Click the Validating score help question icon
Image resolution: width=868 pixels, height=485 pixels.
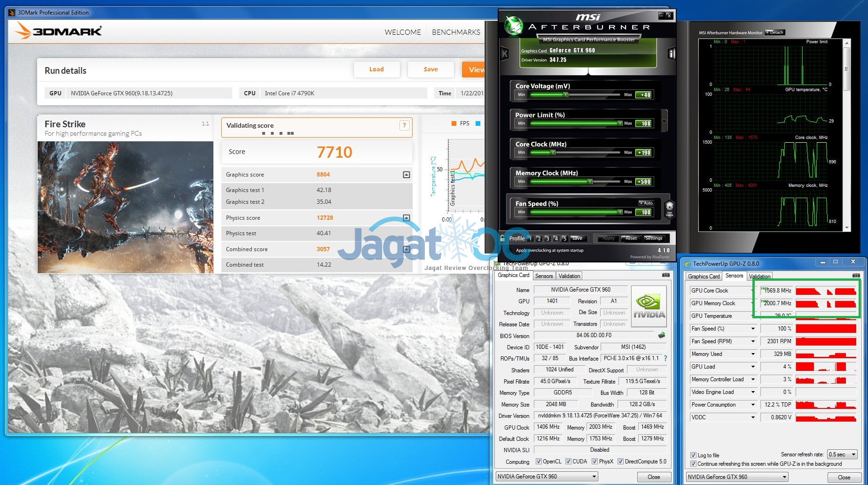click(404, 125)
